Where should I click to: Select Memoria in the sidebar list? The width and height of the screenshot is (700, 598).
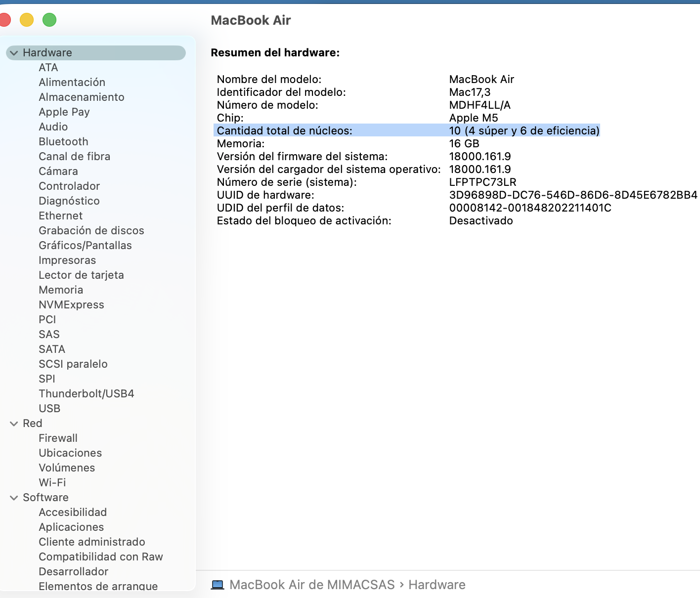coord(61,290)
